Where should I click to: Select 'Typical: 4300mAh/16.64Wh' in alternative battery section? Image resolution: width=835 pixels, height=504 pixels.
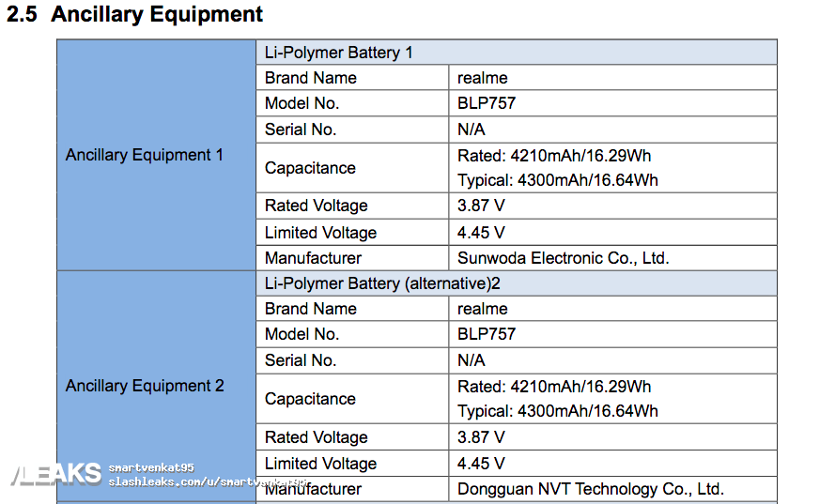(557, 411)
